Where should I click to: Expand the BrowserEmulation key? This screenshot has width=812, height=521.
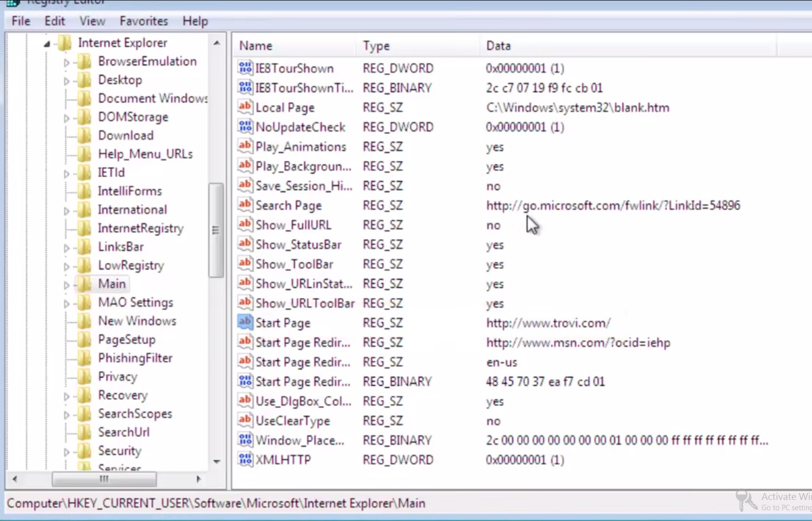click(x=67, y=62)
